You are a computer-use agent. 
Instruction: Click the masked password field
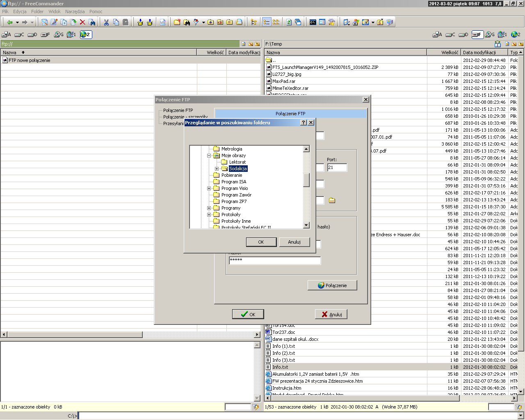coord(275,260)
